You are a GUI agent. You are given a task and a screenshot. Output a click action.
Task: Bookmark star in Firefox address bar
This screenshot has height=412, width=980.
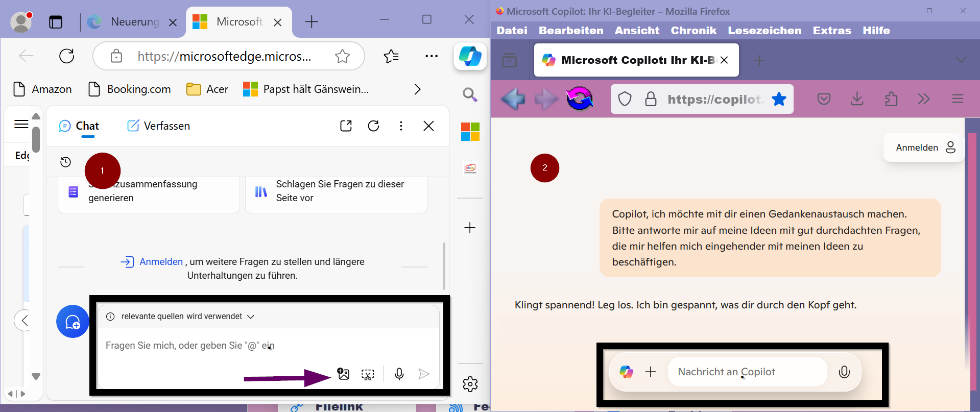coord(779,99)
